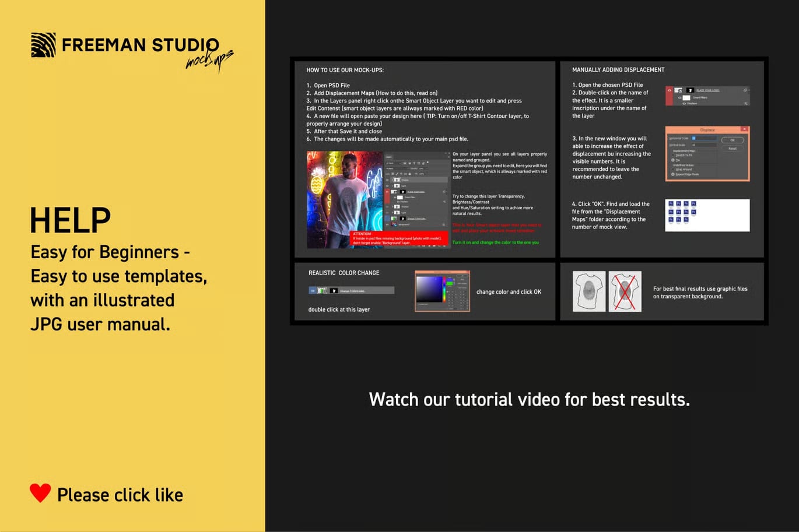This screenshot has height=532, width=799.
Task: Click "change color and click OK" caption
Action: 509,292
